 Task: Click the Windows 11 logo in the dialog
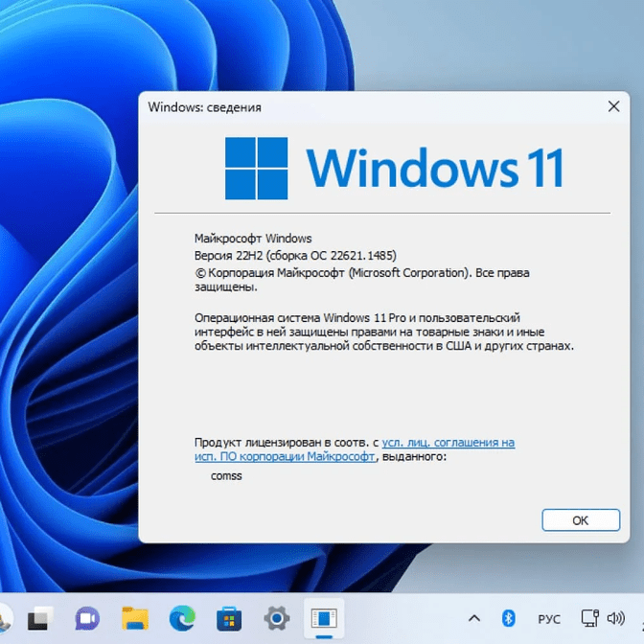[256, 169]
